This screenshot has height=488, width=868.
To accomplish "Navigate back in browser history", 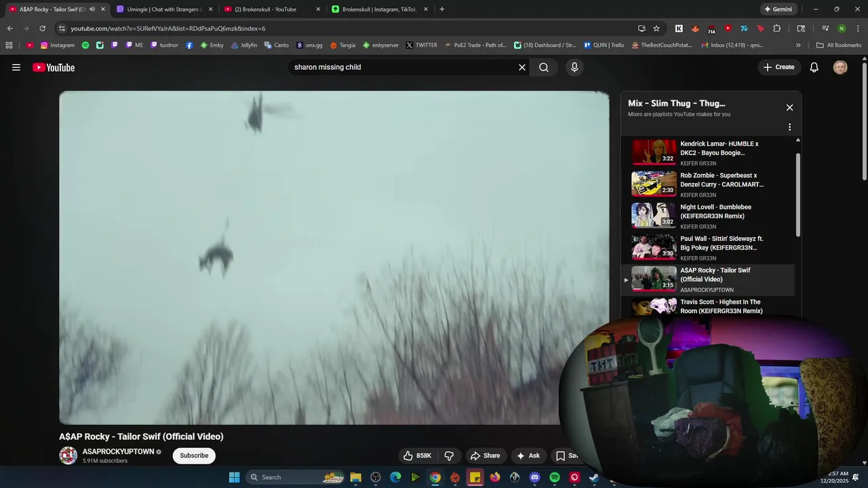I will [9, 28].
